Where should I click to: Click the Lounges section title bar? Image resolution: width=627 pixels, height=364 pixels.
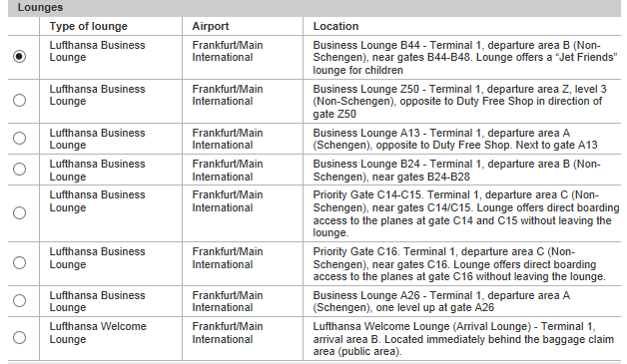314,8
